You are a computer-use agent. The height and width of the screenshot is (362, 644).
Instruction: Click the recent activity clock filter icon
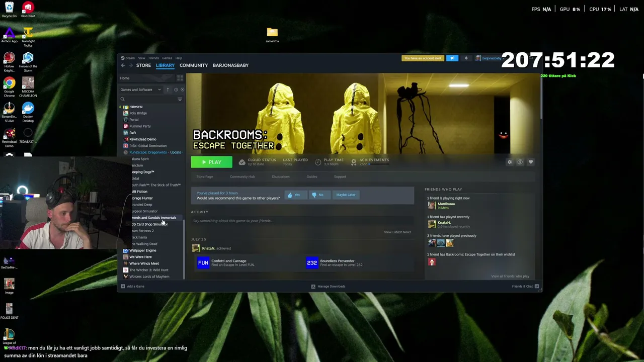176,89
